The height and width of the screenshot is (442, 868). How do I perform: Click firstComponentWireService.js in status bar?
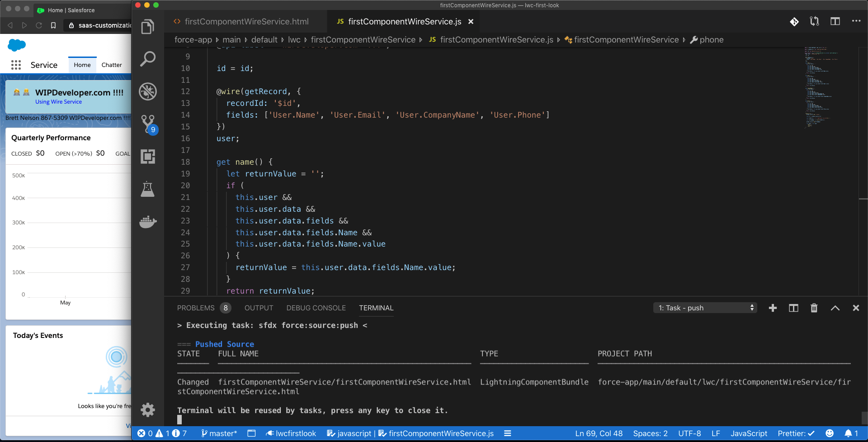(x=436, y=433)
